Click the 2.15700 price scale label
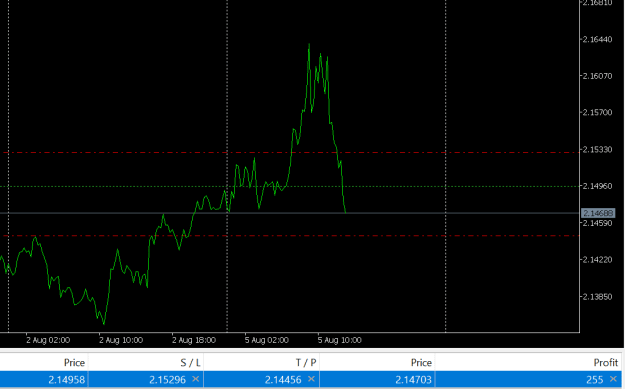The height and width of the screenshot is (389, 625). point(597,112)
